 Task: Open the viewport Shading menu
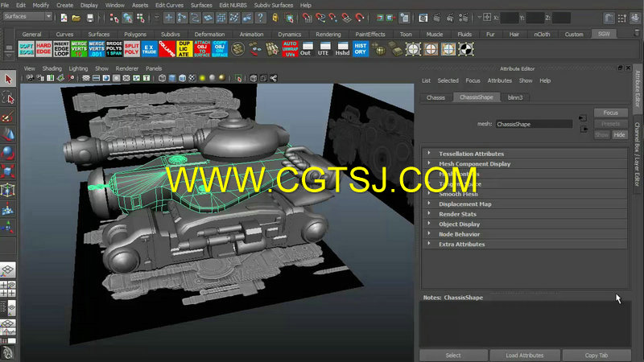point(52,68)
